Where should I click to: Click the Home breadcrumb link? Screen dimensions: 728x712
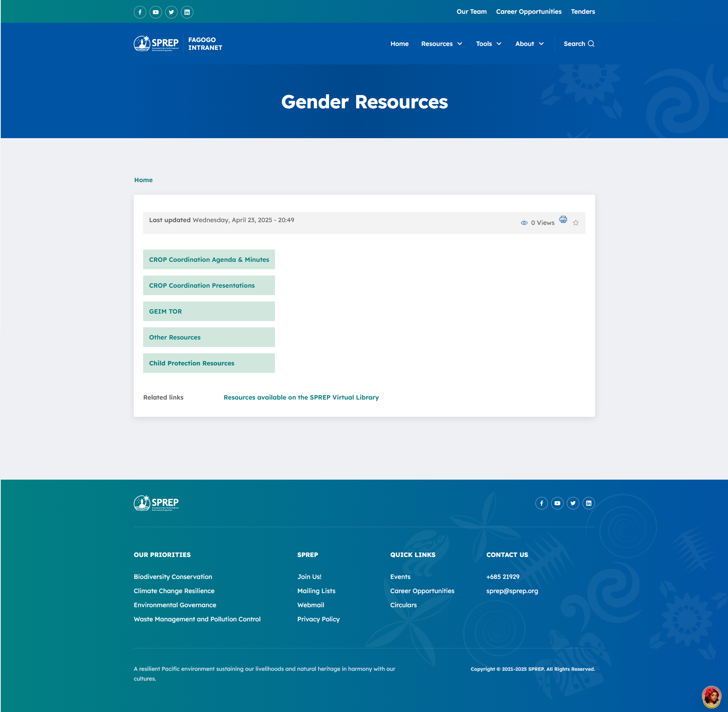coord(143,180)
